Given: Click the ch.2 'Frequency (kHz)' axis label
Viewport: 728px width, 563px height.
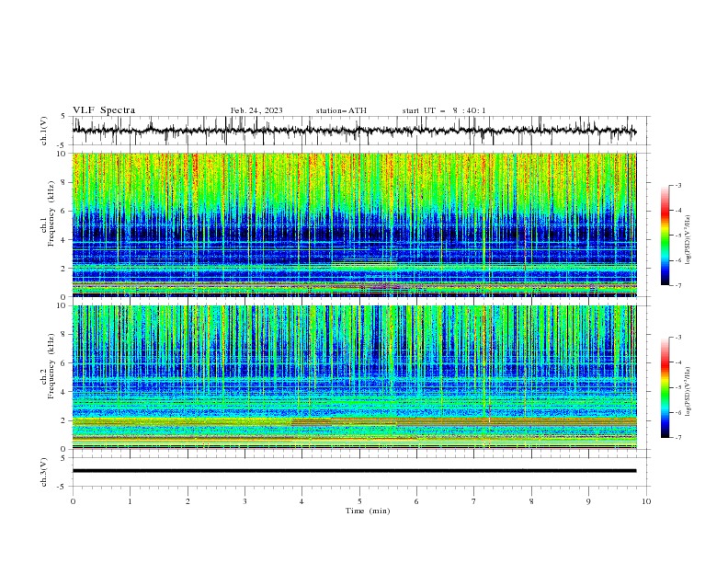Looking at the screenshot, I should [51, 366].
